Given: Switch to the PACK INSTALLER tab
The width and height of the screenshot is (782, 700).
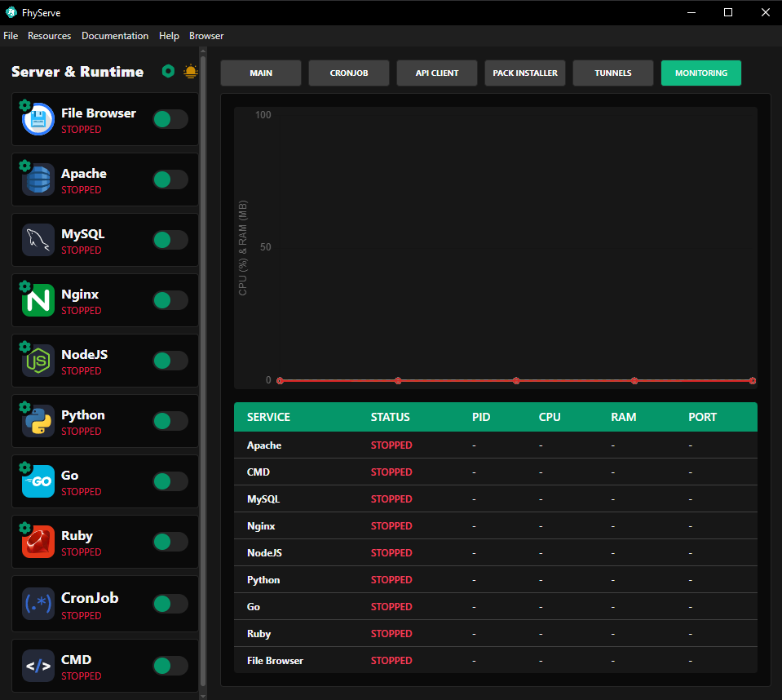Looking at the screenshot, I should (x=525, y=73).
